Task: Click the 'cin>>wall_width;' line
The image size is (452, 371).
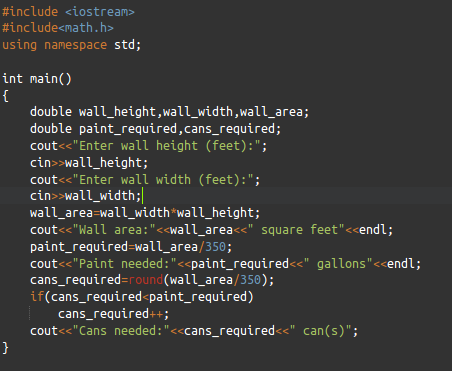Action: tap(86, 196)
